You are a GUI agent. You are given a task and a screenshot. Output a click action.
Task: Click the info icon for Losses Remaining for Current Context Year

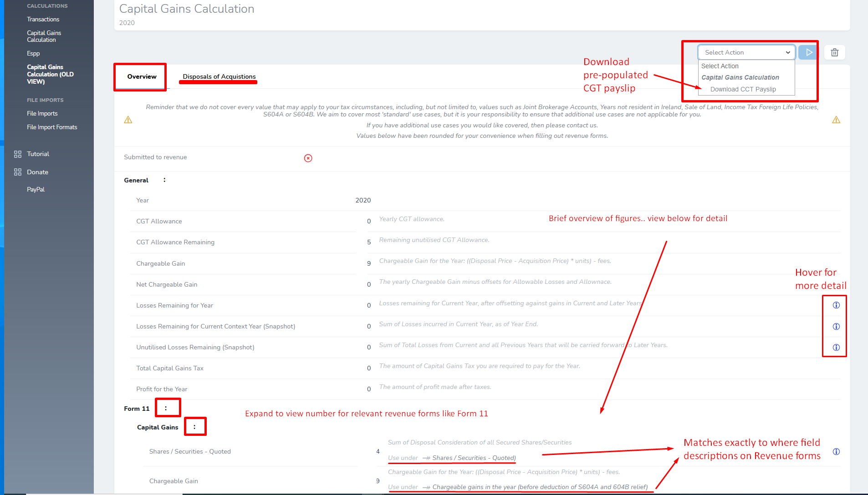(836, 327)
